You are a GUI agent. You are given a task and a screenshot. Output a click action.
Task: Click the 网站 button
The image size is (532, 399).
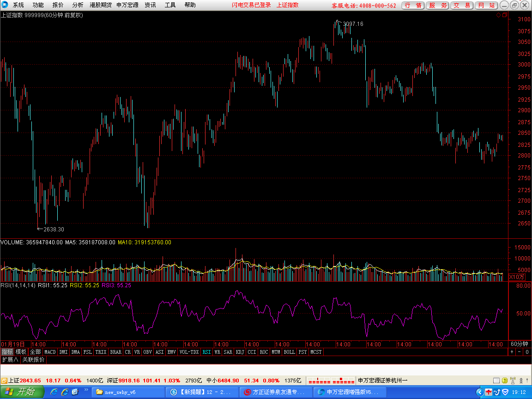click(486, 5)
